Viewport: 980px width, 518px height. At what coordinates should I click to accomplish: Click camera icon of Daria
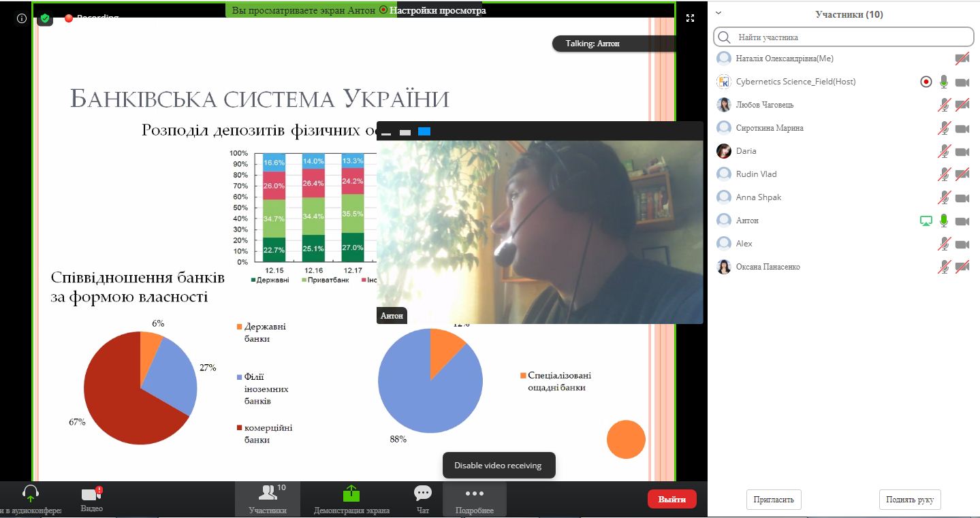[x=962, y=152]
